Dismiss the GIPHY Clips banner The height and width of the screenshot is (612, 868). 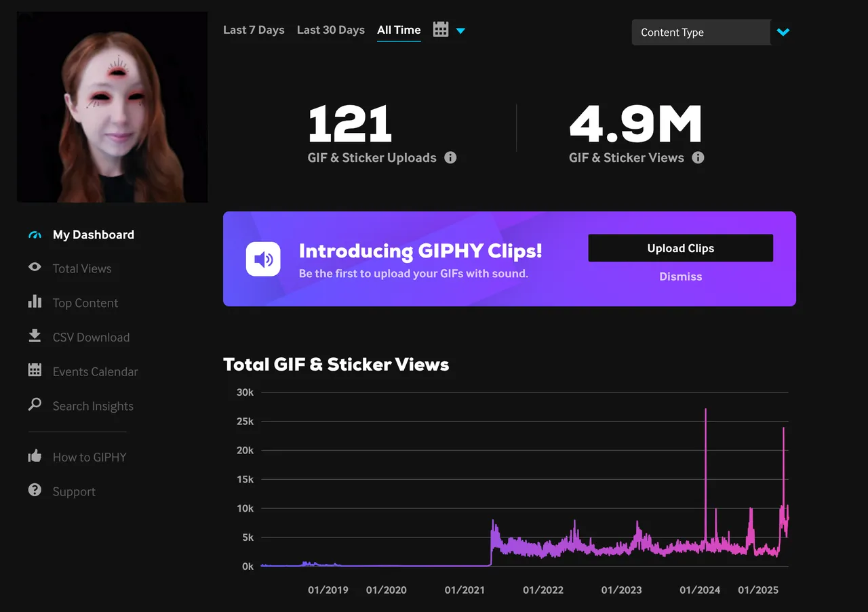(x=680, y=277)
